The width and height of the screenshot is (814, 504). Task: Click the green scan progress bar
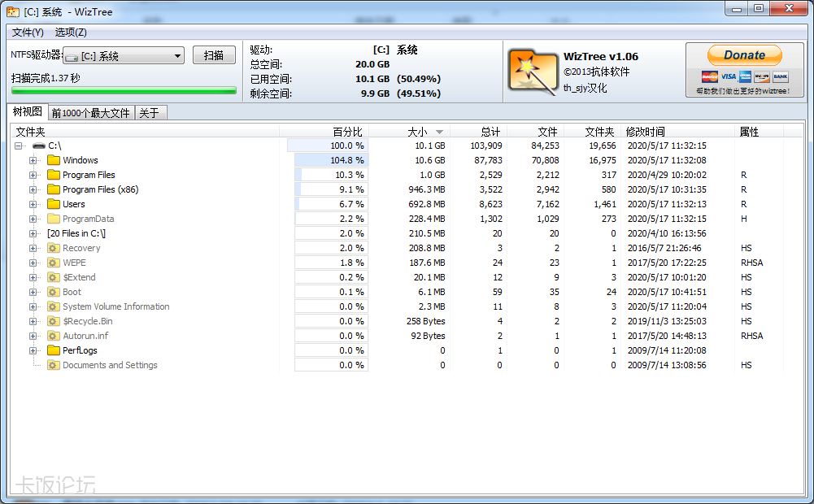point(124,91)
